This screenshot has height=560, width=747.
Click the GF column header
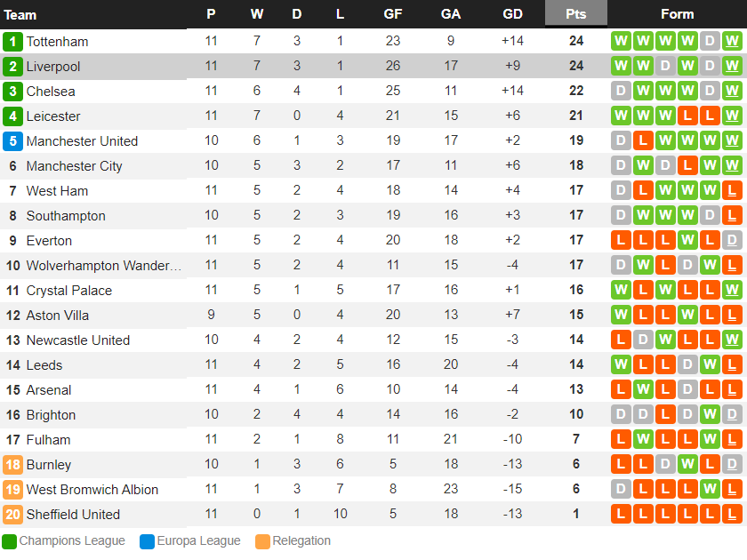(x=392, y=14)
